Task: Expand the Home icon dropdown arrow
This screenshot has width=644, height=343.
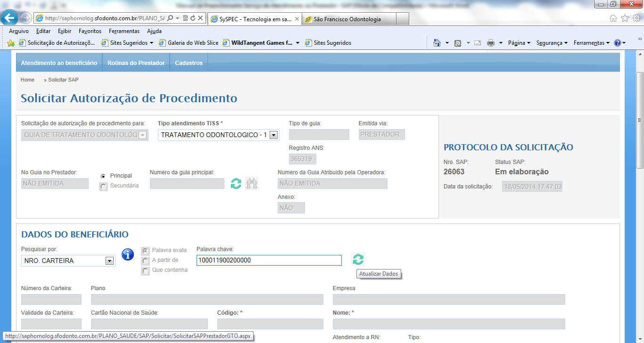Action: [x=447, y=43]
